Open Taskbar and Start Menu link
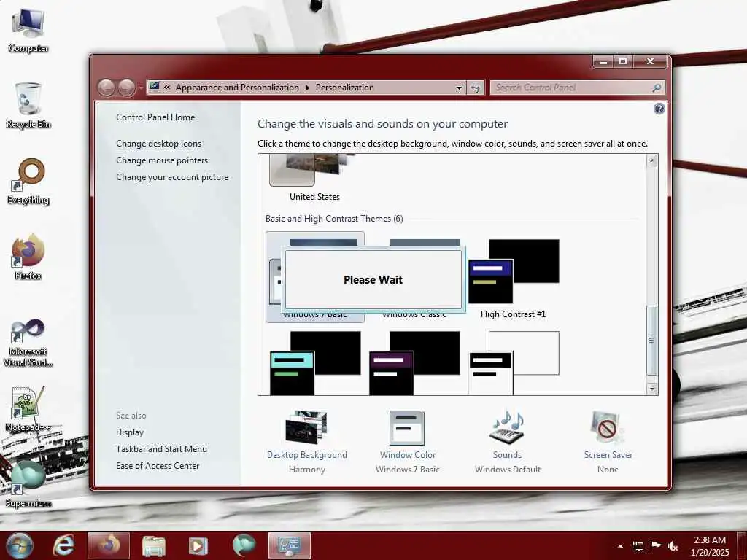The height and width of the screenshot is (560, 747). (x=161, y=449)
